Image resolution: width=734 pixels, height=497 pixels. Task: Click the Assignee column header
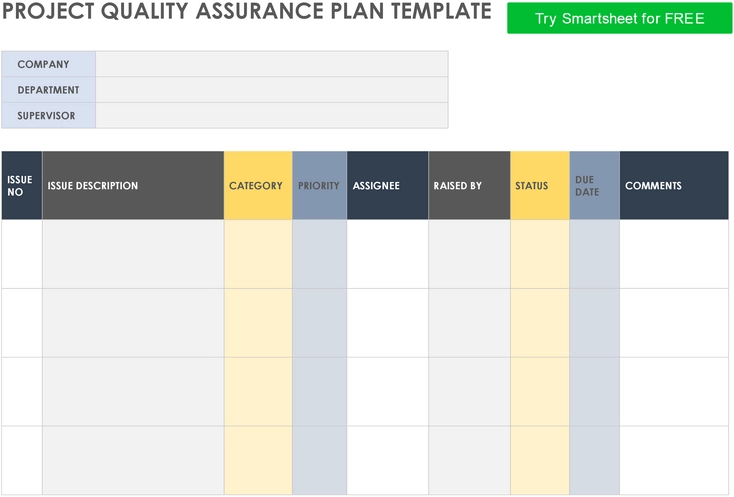(388, 185)
